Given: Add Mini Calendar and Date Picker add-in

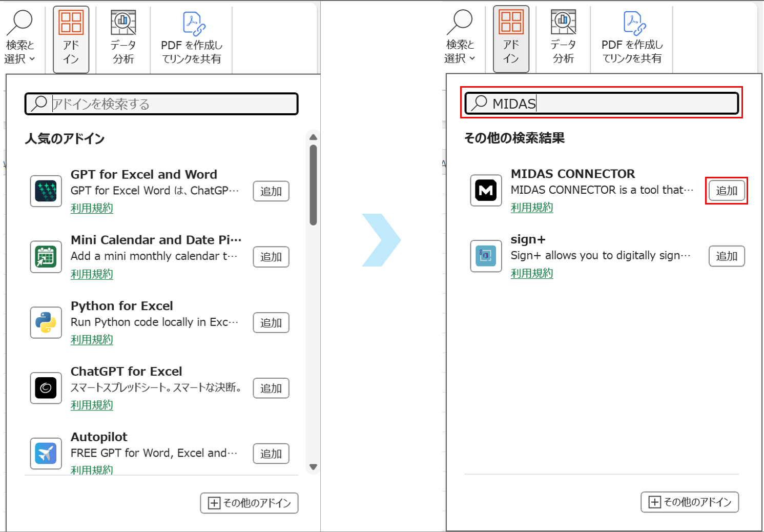Looking at the screenshot, I should point(271,257).
